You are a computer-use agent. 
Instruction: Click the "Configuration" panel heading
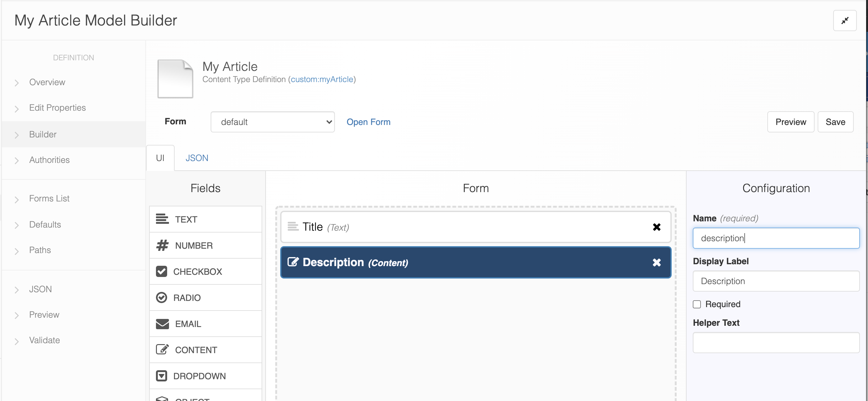click(x=776, y=188)
